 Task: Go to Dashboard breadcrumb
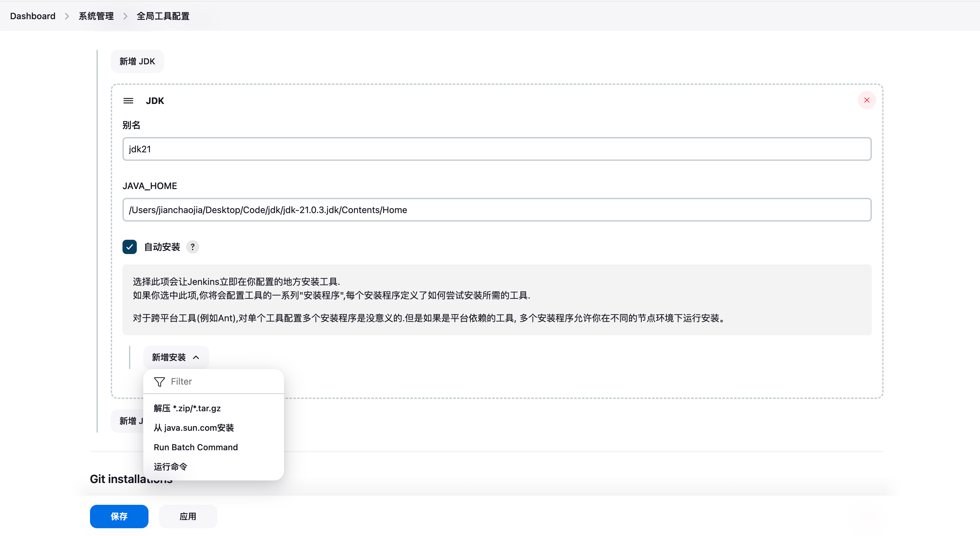click(x=33, y=16)
